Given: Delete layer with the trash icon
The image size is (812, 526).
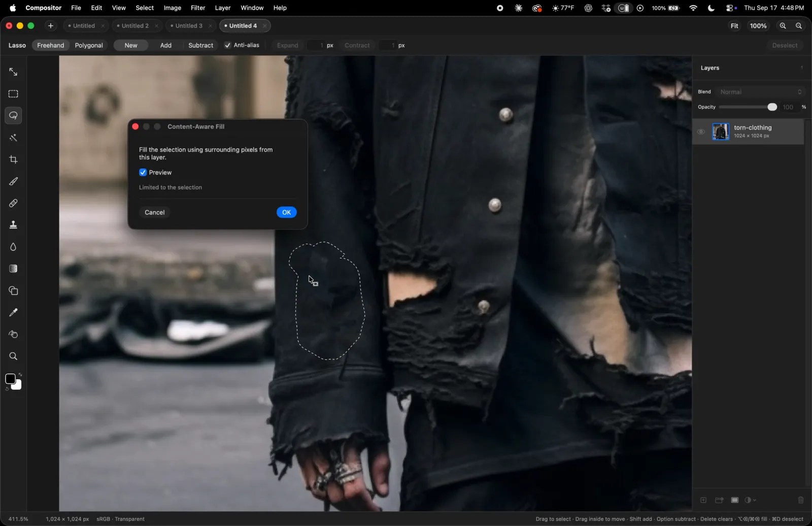Looking at the screenshot, I should click(801, 500).
